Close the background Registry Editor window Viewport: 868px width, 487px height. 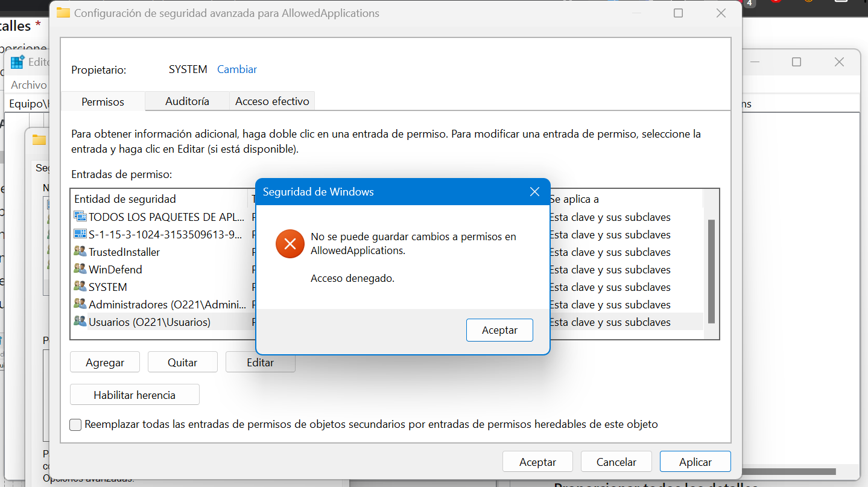[x=839, y=62]
